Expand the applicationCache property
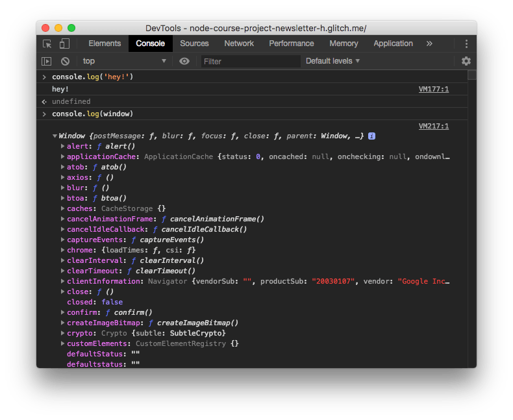Image resolution: width=513 pixels, height=420 pixels. click(x=62, y=156)
